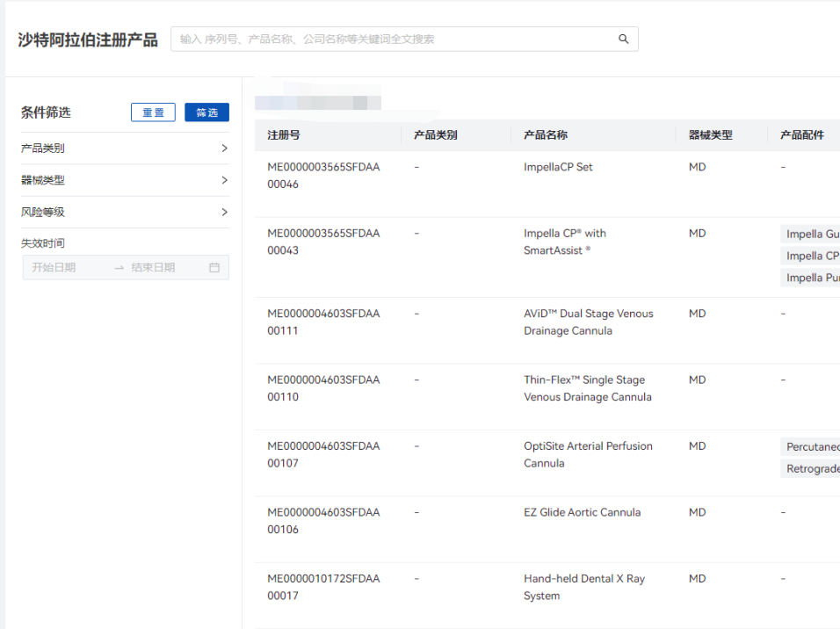Click EZ Glide Aortic Cannula
Screen dimensions: 840x629
pos(583,513)
